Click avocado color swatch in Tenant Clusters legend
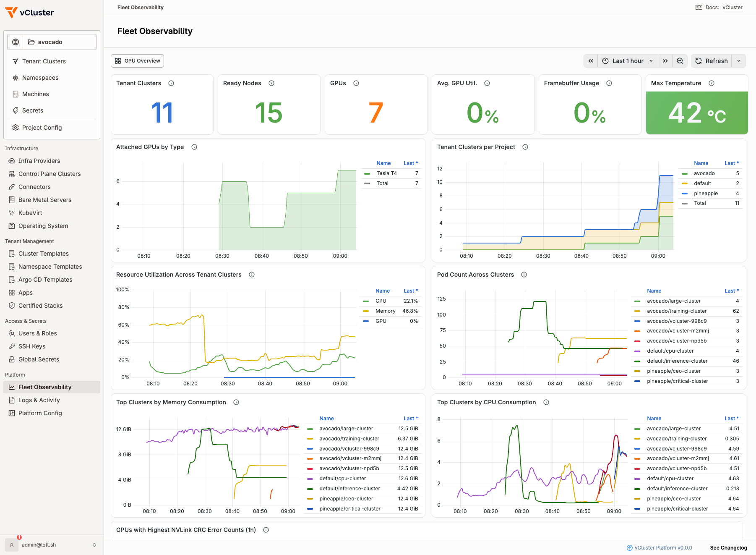 pos(685,173)
